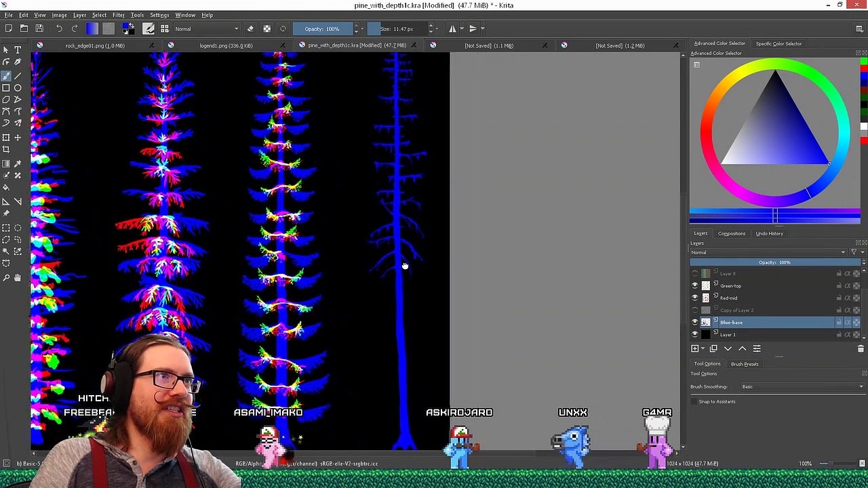868x488 pixels.
Task: Switch to the Undo History tab
Action: 769,234
